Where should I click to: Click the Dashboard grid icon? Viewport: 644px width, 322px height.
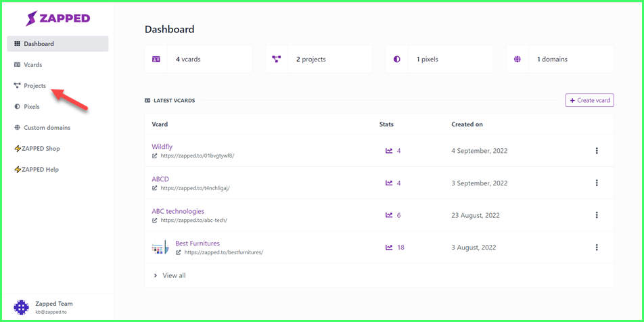18,43
